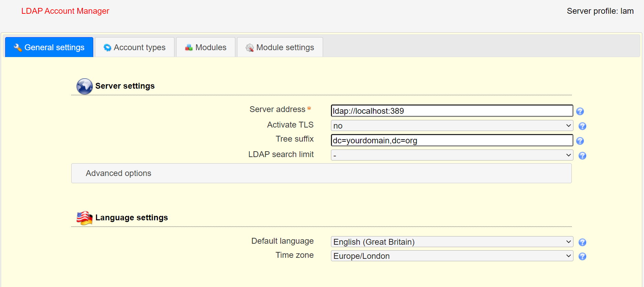Switch to the Modules tab
Image resolution: width=644 pixels, height=287 pixels.
coord(206,47)
